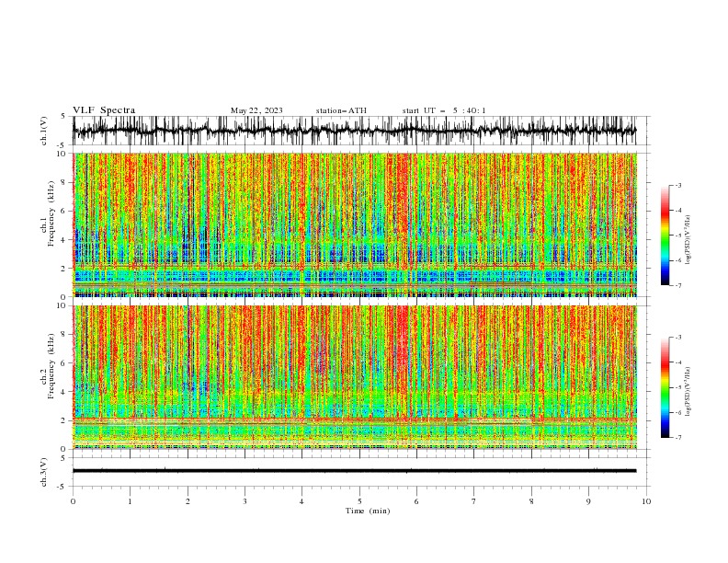
Task: Click the upper colorbar "log(PSD)(V²/Hz)" label
Action: pos(688,240)
